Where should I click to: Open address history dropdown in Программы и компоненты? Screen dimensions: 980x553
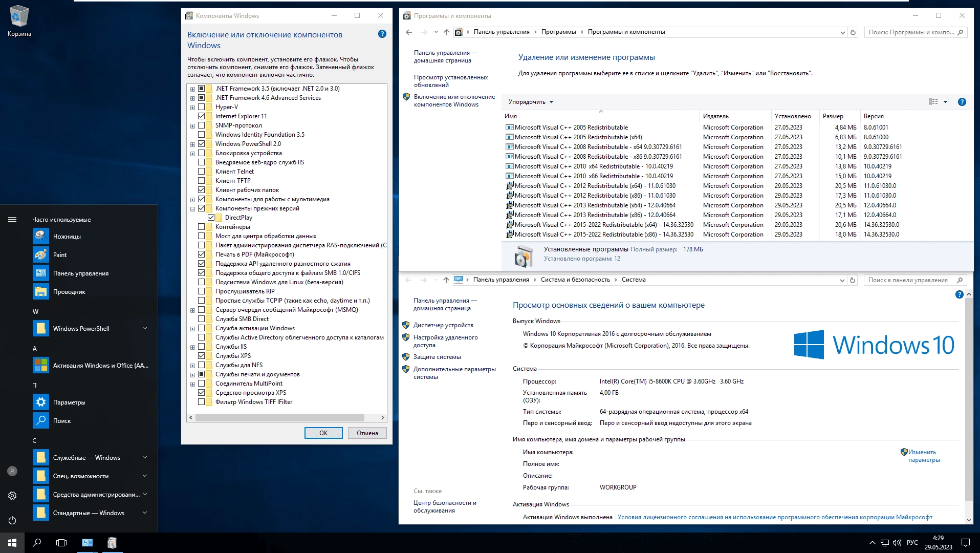pyautogui.click(x=842, y=32)
